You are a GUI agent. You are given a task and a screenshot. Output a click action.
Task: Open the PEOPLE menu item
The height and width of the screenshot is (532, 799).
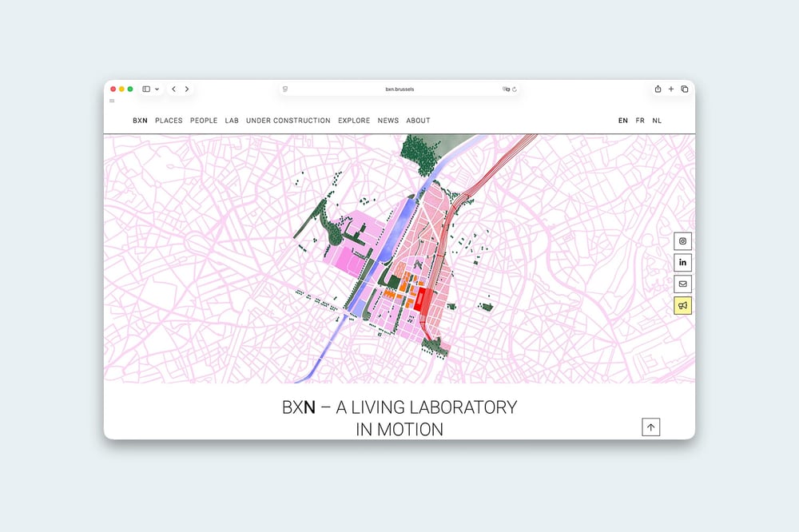click(204, 121)
